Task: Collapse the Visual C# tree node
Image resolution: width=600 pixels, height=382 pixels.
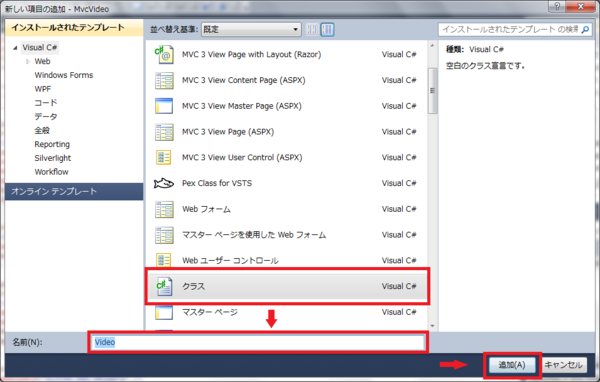Action: 15,48
